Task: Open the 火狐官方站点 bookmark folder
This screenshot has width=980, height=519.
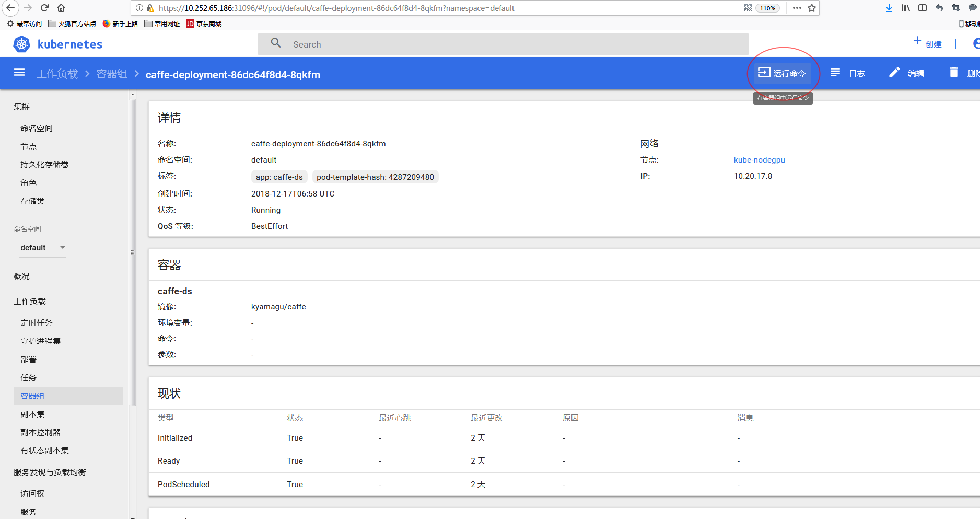Action: (72, 24)
